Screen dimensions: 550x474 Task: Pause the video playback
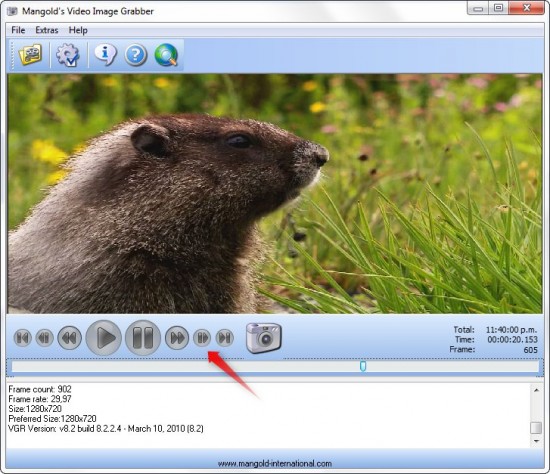pos(143,338)
